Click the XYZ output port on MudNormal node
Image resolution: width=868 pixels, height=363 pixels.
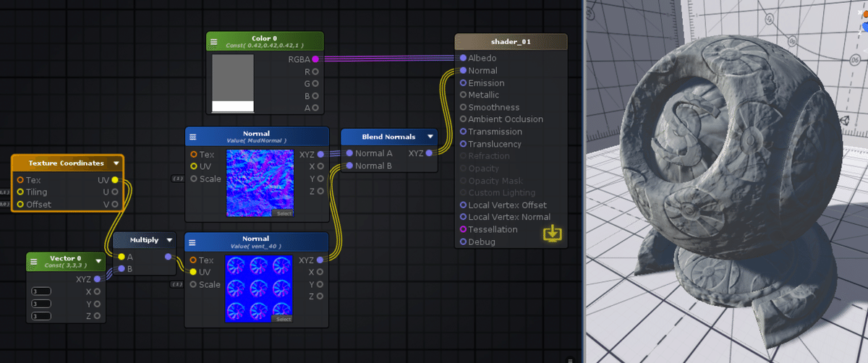click(320, 155)
